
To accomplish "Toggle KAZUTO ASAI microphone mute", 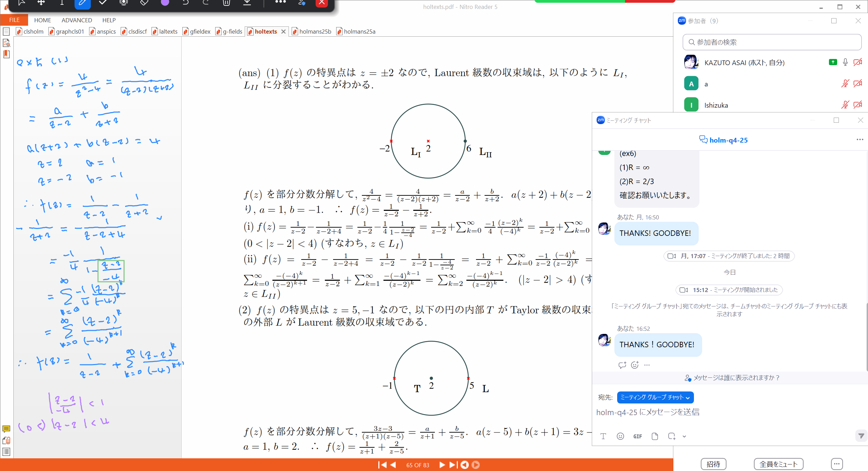I will 845,62.
